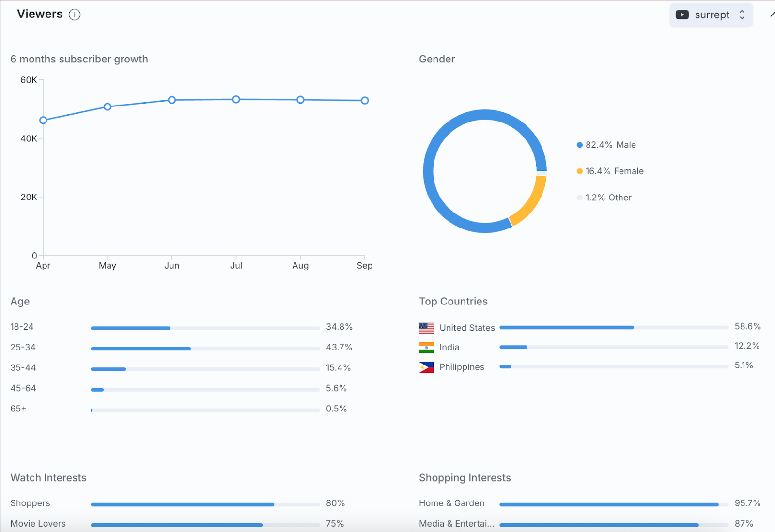Open the surrept channel dropdown
Viewport: 775px width, 532px height.
coord(711,15)
